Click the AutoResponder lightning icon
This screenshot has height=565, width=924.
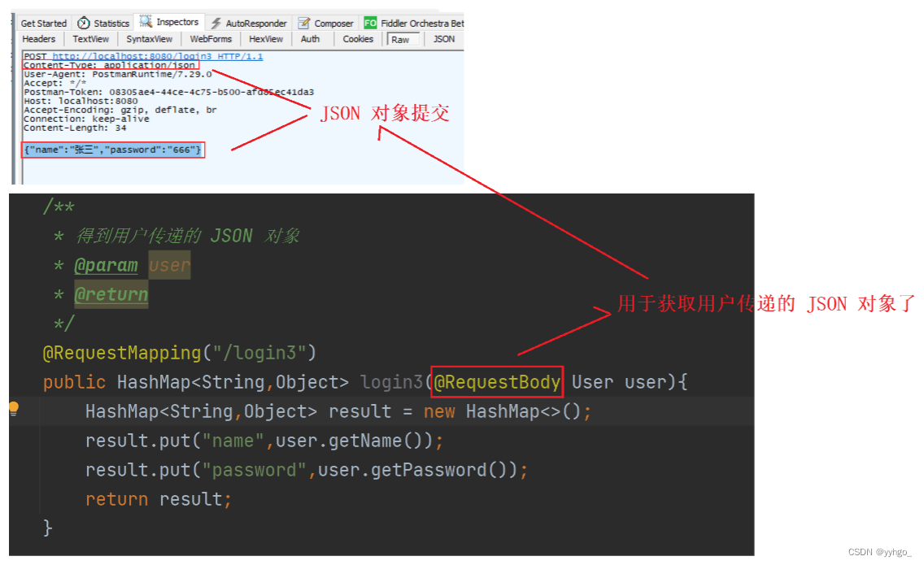pyautogui.click(x=216, y=23)
